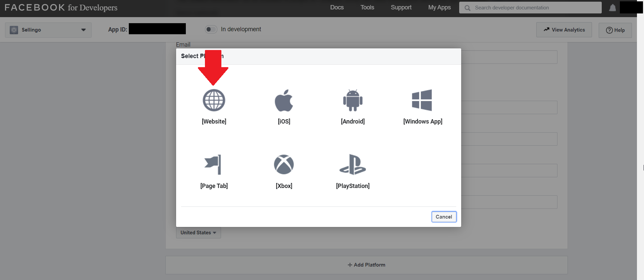Click the Help button
The height and width of the screenshot is (280, 644).
pos(615,30)
